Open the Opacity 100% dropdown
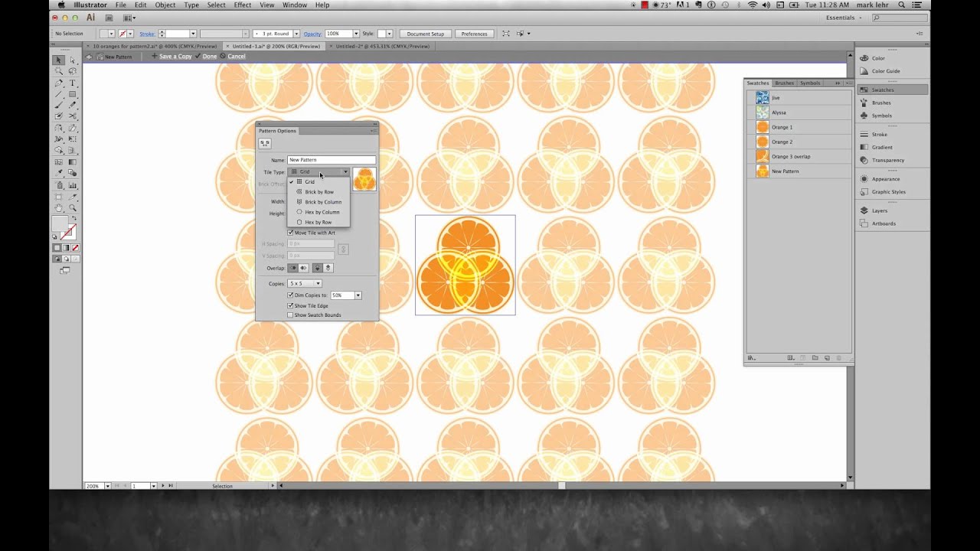The height and width of the screenshot is (551, 980). (355, 34)
